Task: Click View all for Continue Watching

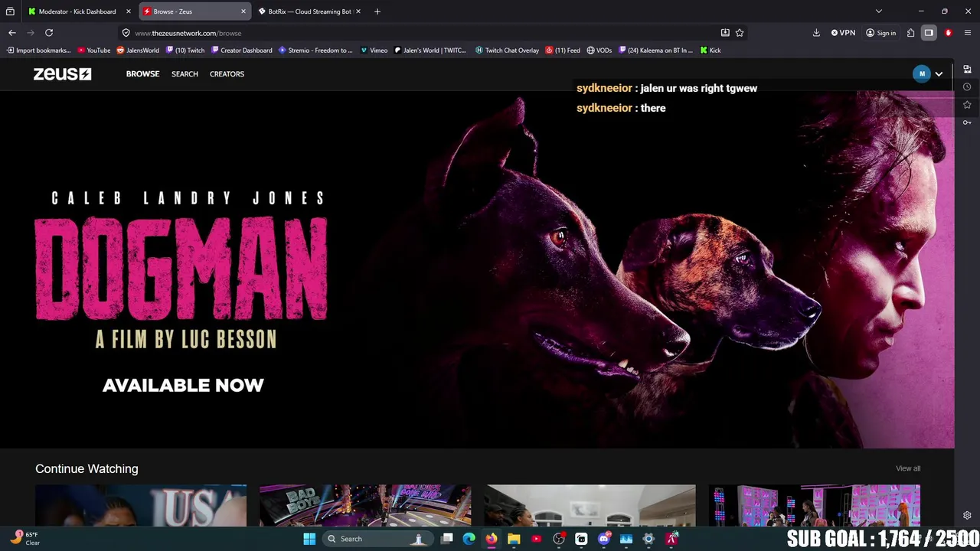Action: [908, 468]
